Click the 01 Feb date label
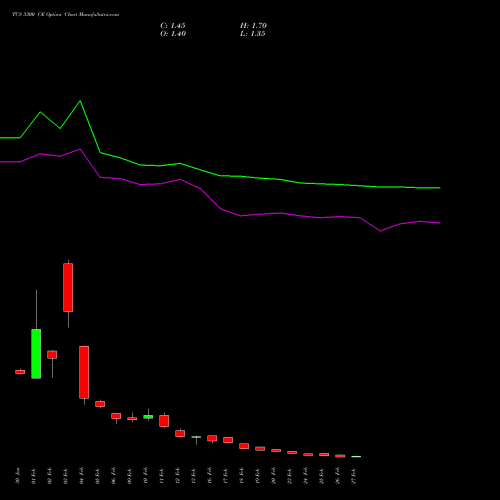Screen dimensions: 500x500 click(34, 476)
